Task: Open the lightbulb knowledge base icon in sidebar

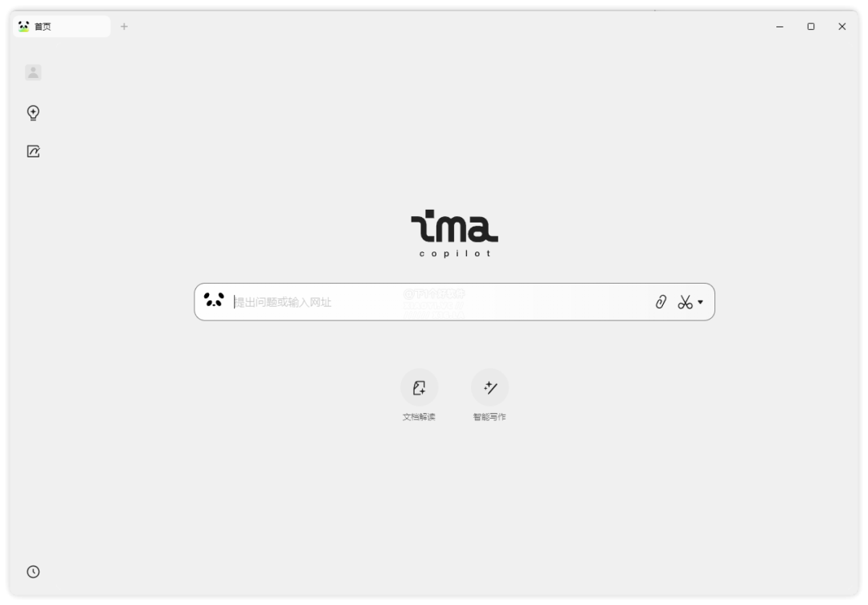Action: [x=33, y=113]
